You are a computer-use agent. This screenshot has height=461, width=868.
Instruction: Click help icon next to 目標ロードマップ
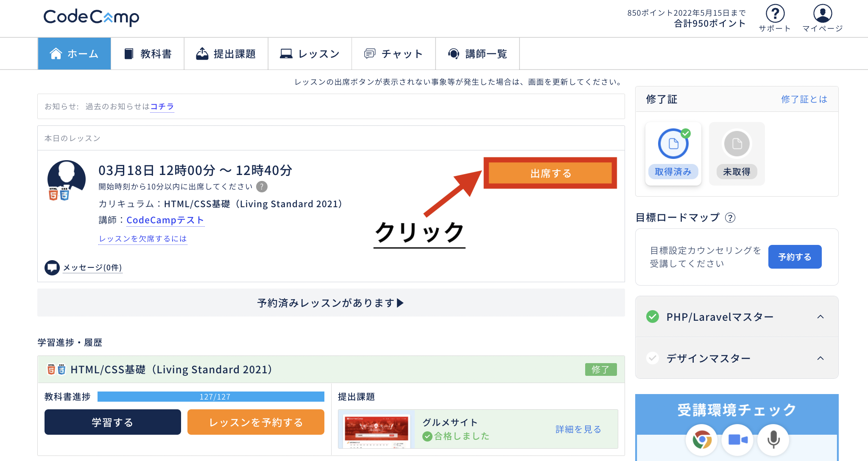(x=730, y=218)
